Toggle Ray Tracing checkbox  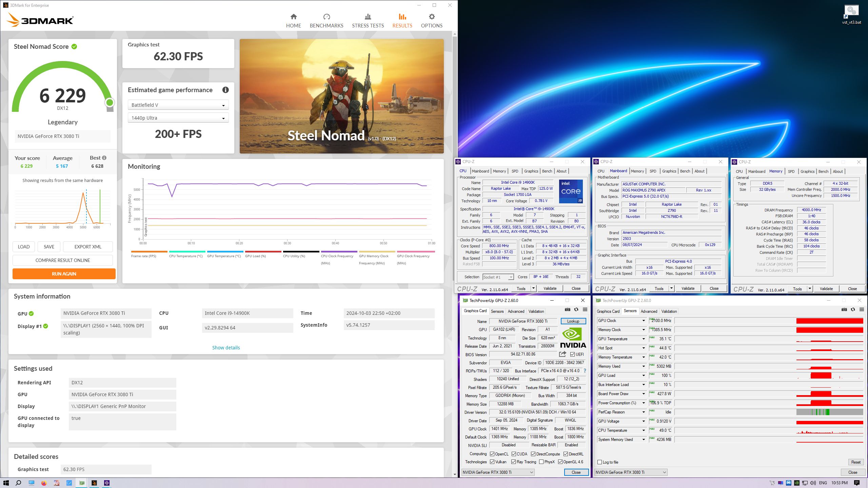point(514,462)
